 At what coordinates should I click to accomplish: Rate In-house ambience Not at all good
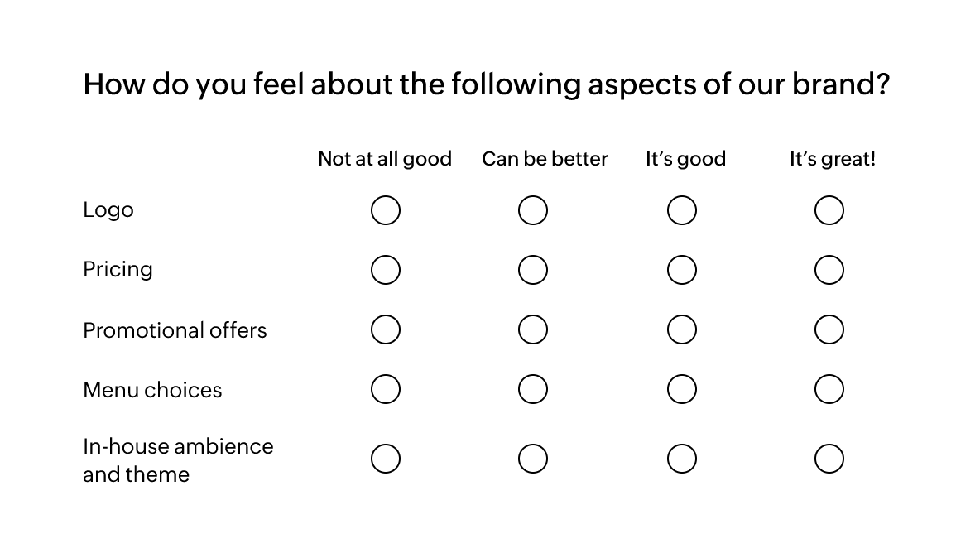386,459
